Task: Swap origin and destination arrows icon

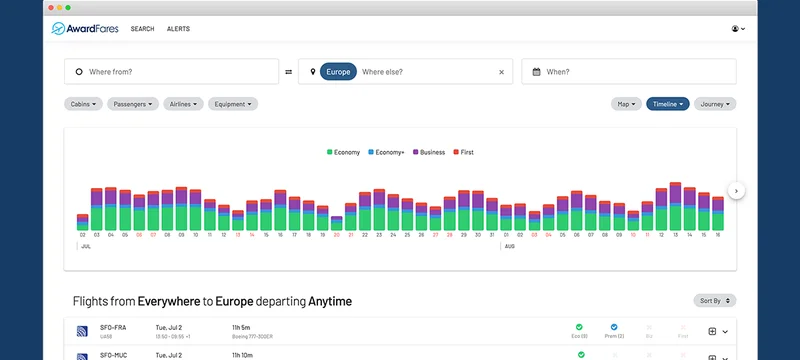Action: tap(288, 72)
